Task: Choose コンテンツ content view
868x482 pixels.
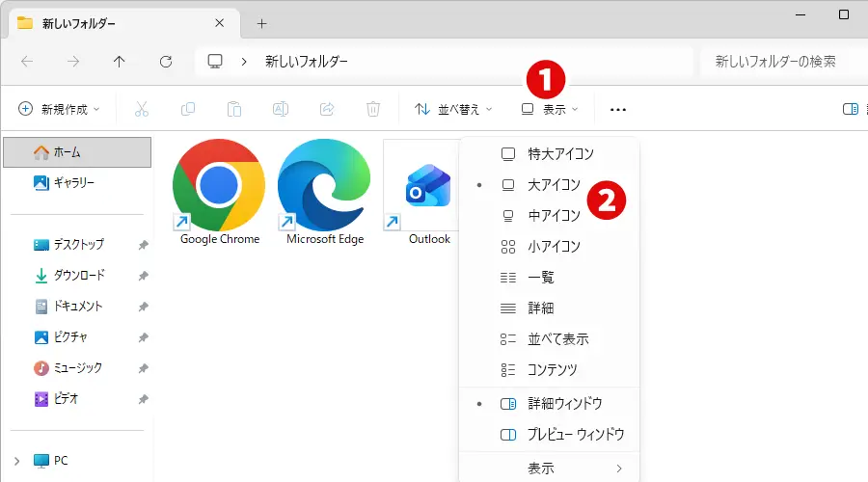Action: 550,369
